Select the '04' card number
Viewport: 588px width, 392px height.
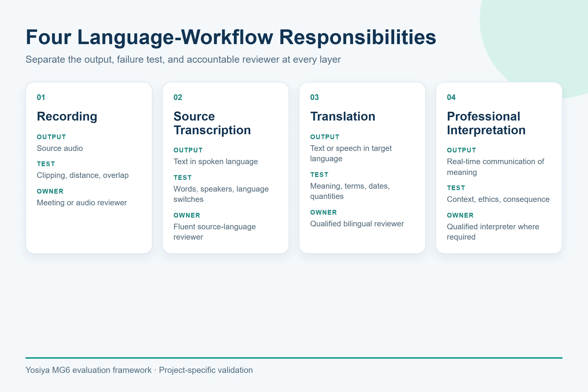click(451, 97)
